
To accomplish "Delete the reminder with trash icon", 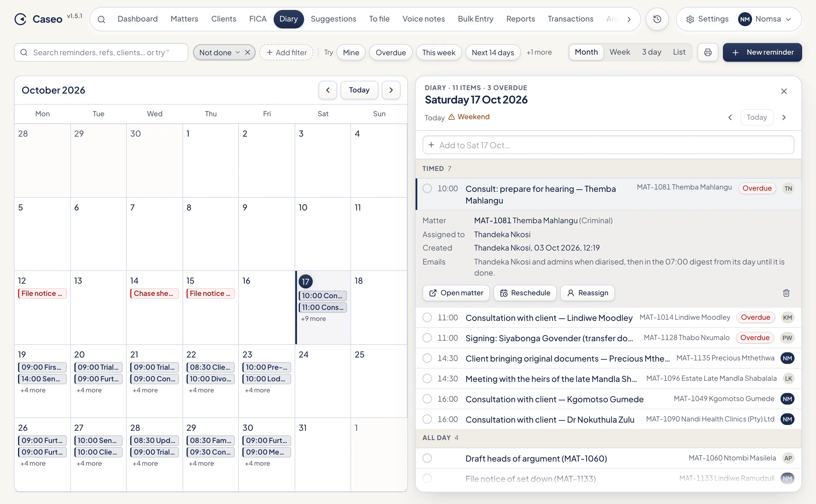I will click(x=786, y=293).
